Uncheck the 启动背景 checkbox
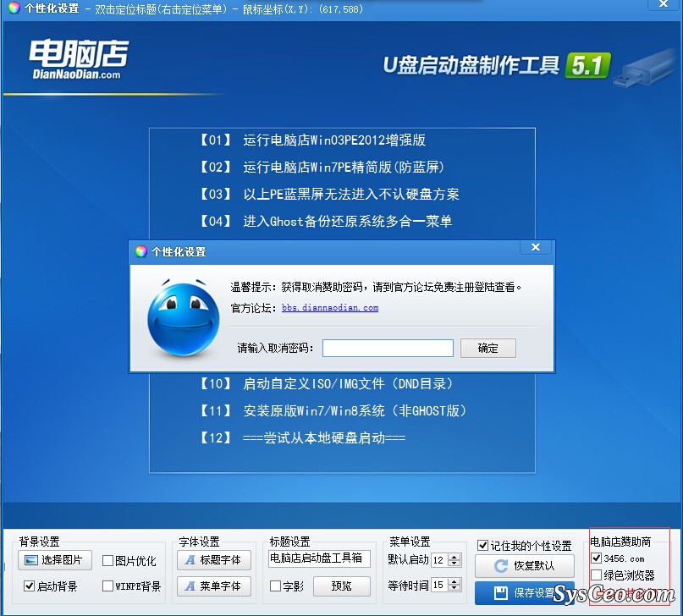Image resolution: width=683 pixels, height=616 pixels. pyautogui.click(x=29, y=586)
